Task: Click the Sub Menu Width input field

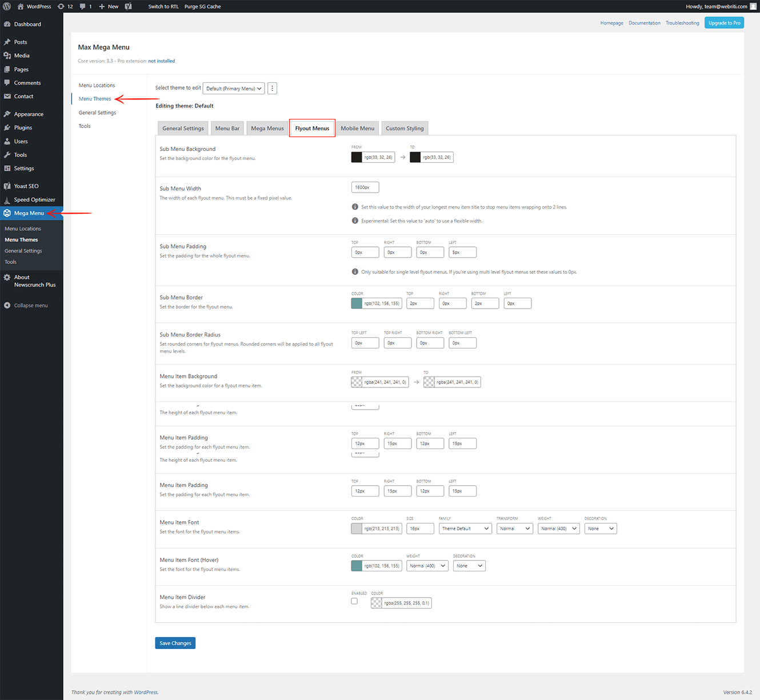Action: 365,187
